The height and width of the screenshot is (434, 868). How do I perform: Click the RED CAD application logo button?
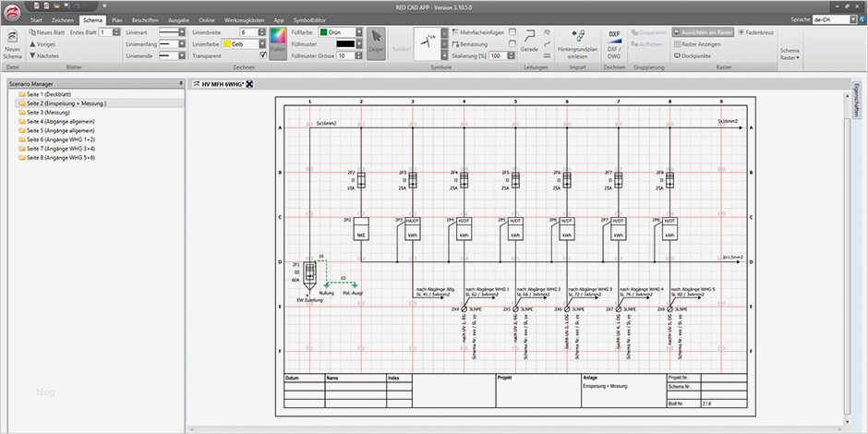[14, 12]
